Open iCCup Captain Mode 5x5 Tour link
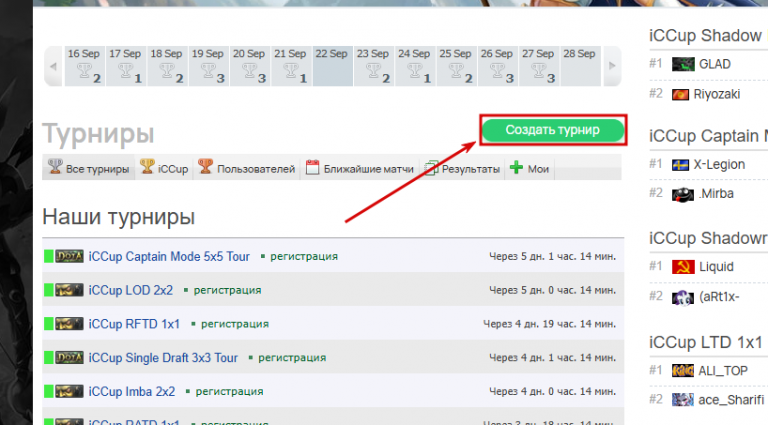Screen dimensions: 768x425 click(169, 257)
